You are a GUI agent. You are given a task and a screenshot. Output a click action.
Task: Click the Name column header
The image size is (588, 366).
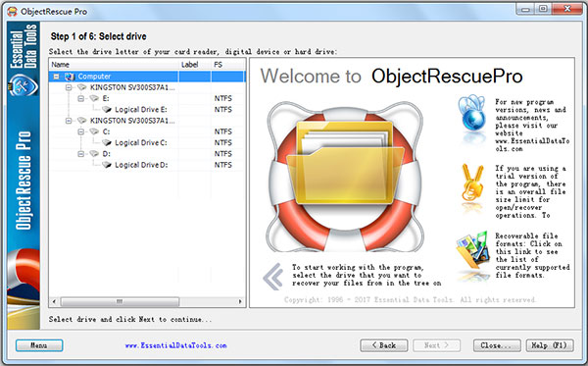(x=114, y=65)
